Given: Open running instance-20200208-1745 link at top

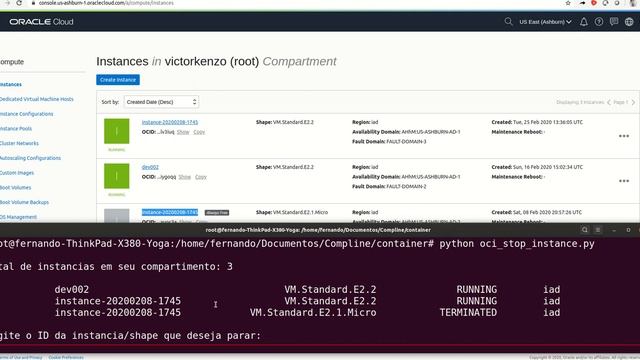Looking at the screenshot, I should (x=170, y=122).
